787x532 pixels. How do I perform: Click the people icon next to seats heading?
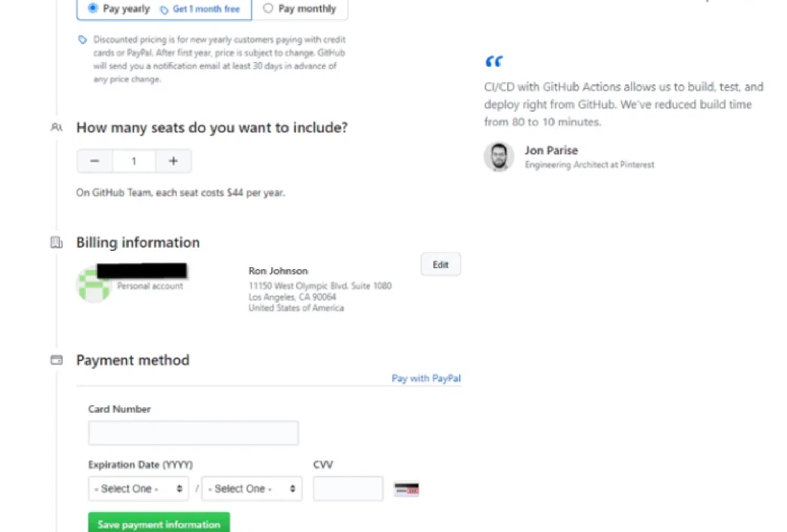57,127
